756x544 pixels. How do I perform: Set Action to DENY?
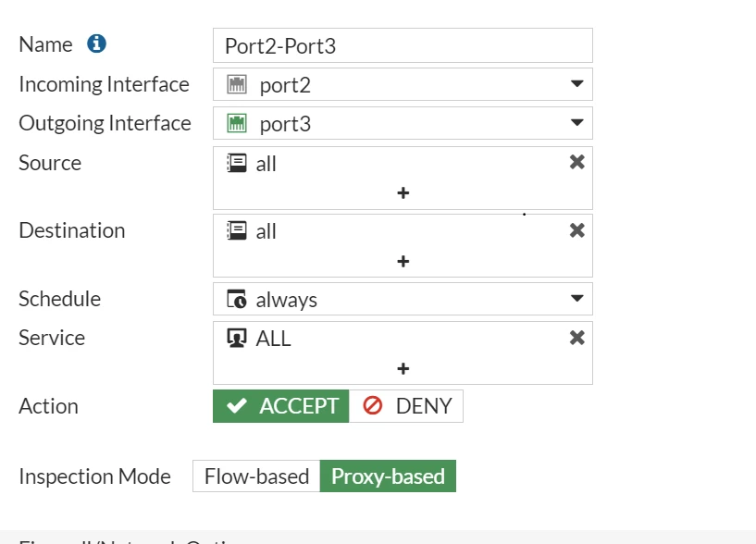point(406,406)
